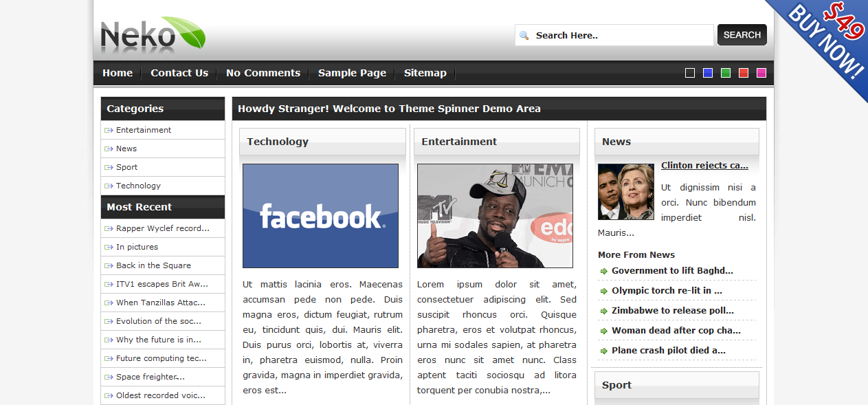
Task: Click the Technology section heading
Action: [x=278, y=142]
